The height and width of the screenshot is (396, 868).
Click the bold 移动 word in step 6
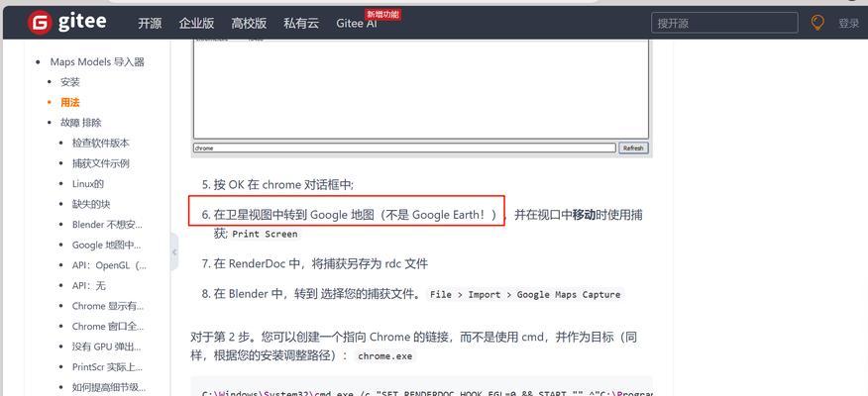tap(584, 215)
